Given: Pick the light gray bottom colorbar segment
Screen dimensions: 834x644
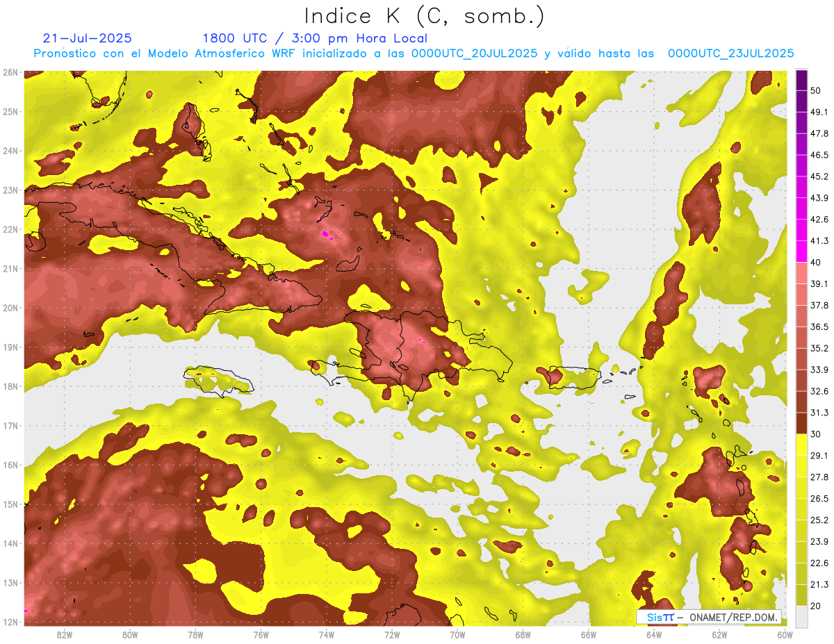Looking at the screenshot, I should (x=801, y=616).
